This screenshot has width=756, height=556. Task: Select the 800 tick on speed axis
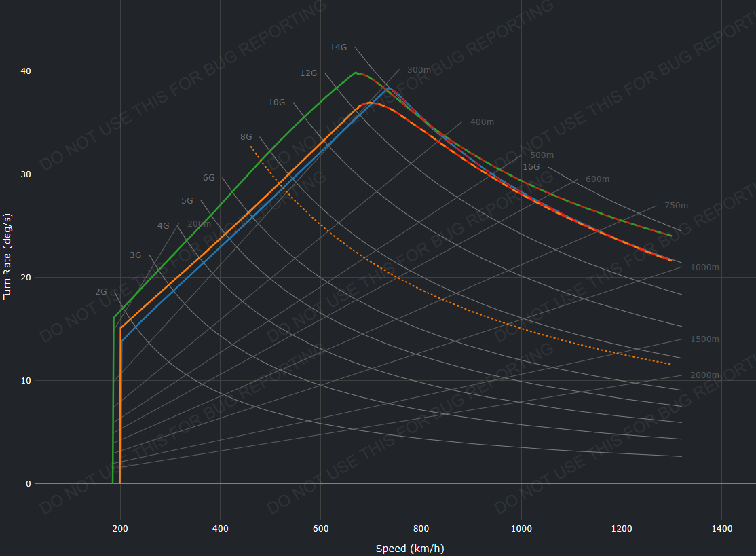tap(421, 528)
